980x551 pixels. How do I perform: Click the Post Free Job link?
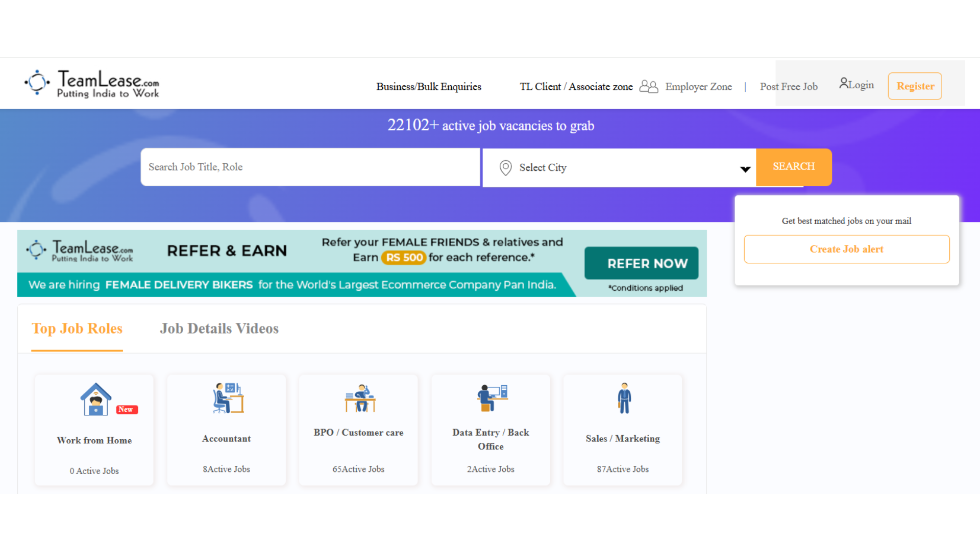click(x=789, y=87)
